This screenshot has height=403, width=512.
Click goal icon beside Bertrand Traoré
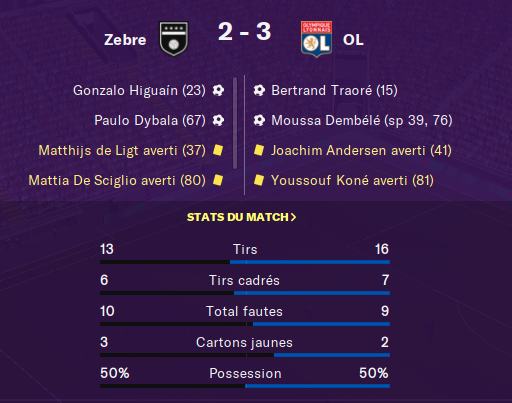[259, 90]
